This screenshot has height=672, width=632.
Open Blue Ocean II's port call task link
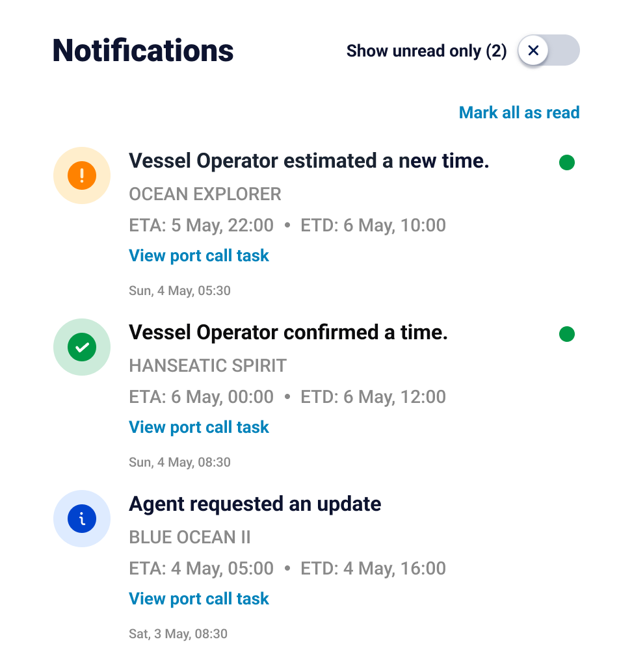pyautogui.click(x=199, y=599)
